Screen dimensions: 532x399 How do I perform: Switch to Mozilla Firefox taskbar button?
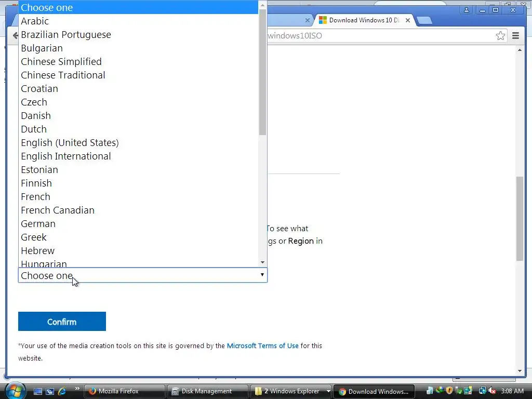pyautogui.click(x=124, y=391)
